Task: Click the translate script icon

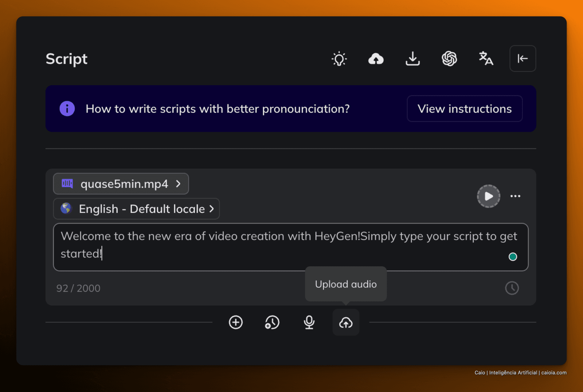Action: click(x=486, y=59)
